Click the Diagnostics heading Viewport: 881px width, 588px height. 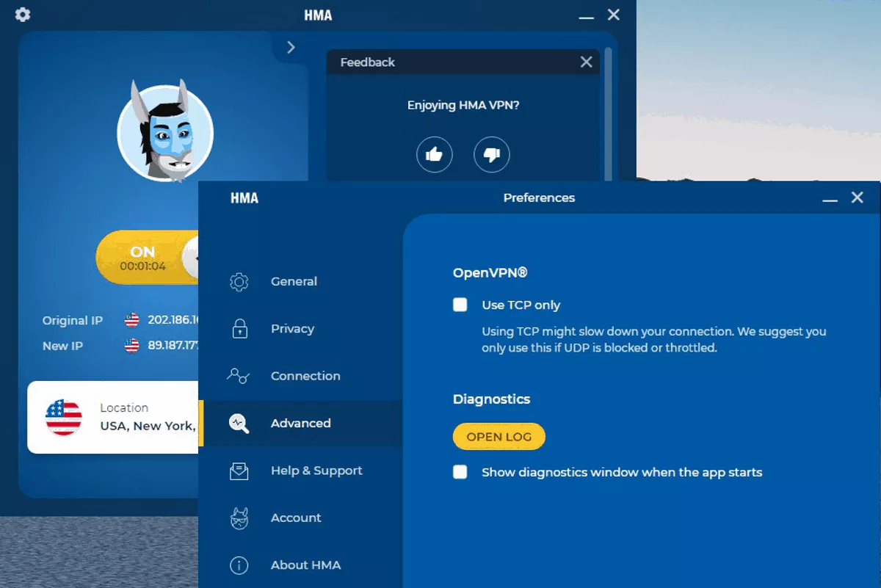click(x=491, y=399)
